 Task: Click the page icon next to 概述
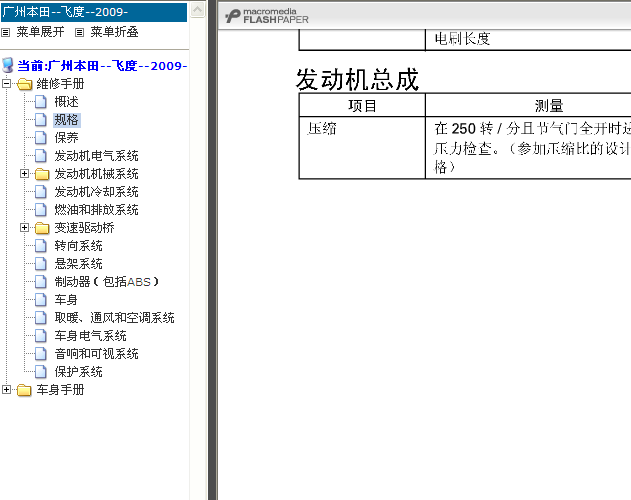[41, 102]
